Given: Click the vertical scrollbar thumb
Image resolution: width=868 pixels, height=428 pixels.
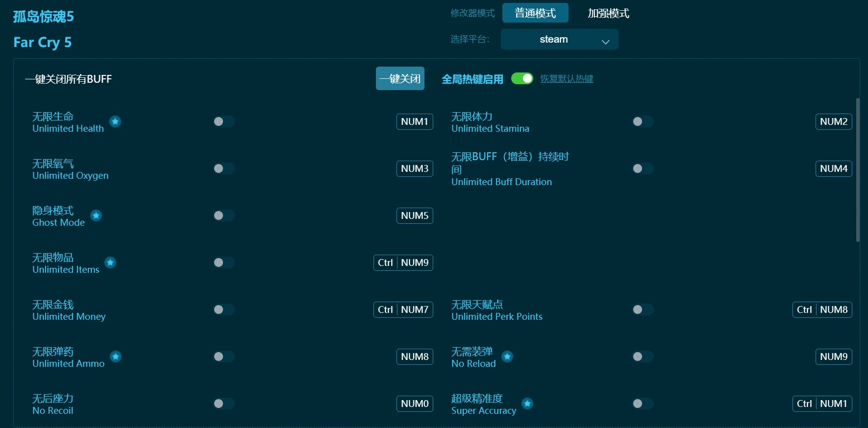Looking at the screenshot, I should [x=858, y=170].
